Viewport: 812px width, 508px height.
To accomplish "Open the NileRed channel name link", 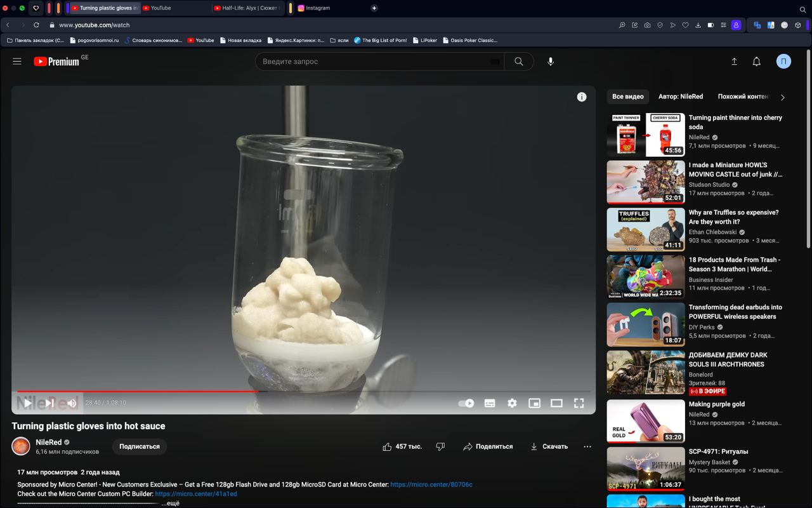I will point(49,442).
